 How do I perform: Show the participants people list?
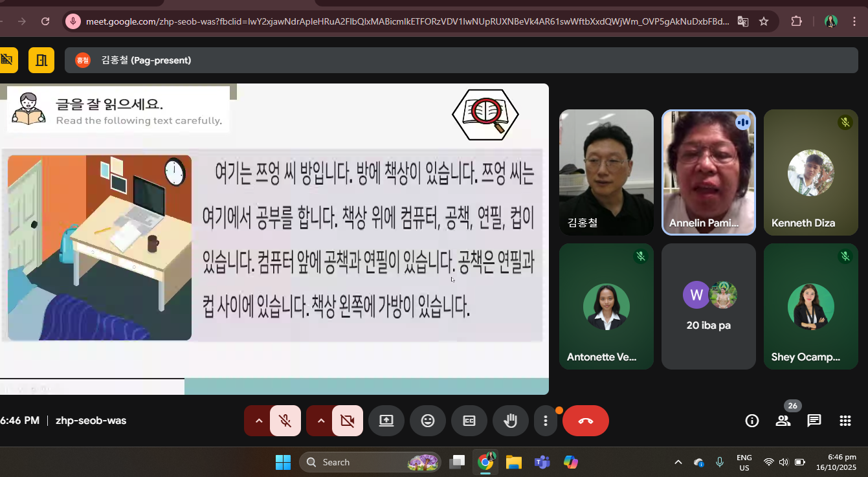click(783, 421)
